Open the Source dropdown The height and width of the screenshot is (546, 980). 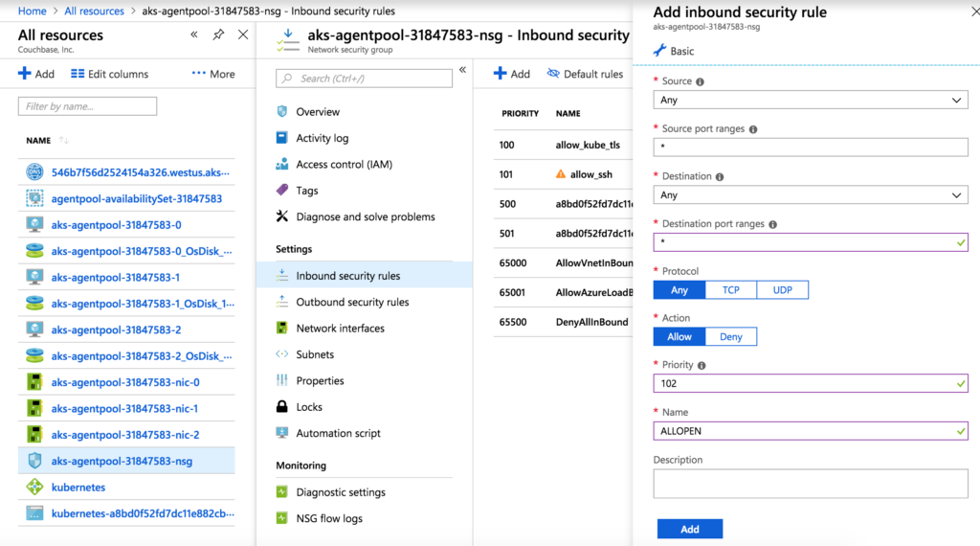point(811,100)
